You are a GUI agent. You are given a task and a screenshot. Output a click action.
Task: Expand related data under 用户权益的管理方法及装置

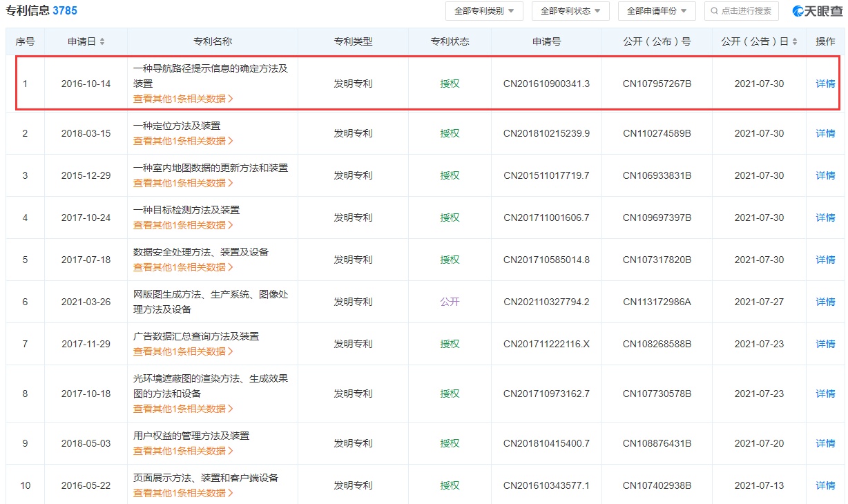click(183, 451)
